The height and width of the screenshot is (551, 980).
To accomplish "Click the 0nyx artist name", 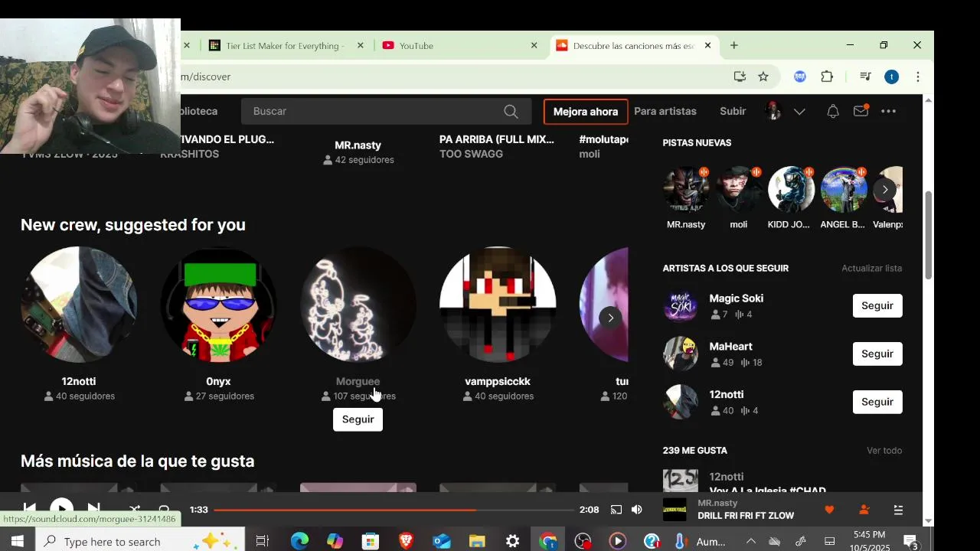I will coord(218,381).
